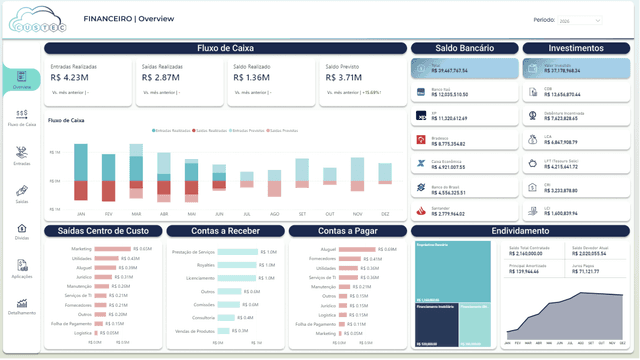Click the Fluxo de Caixa chart title
Image resolution: width=640 pixels, height=360 pixels.
(x=66, y=120)
